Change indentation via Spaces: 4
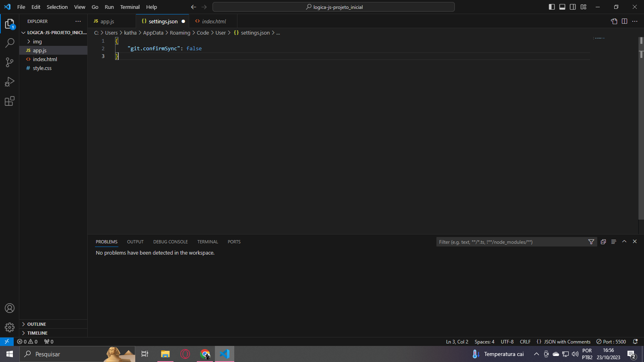The width and height of the screenshot is (644, 362). click(484, 341)
